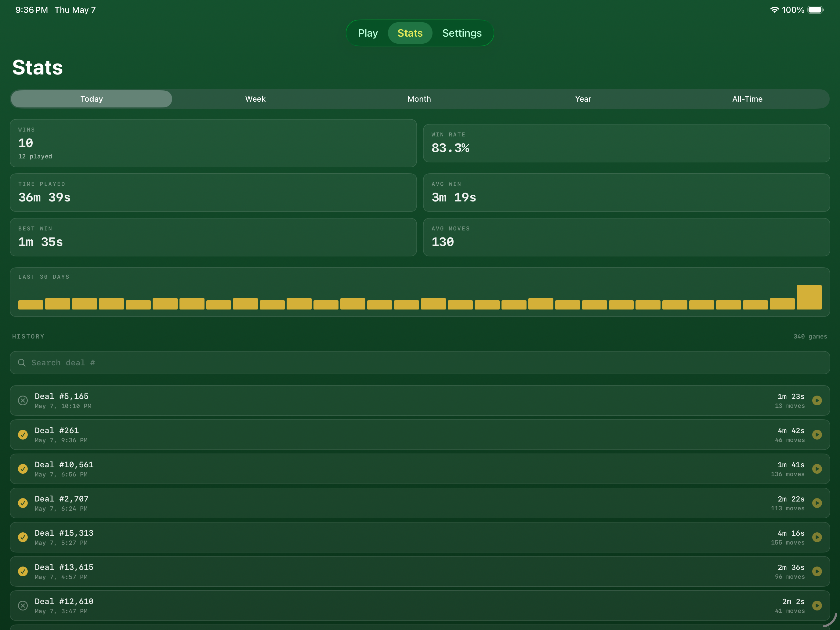Viewport: 840px width, 630px height.
Task: Click the Time Played 36m 39s card
Action: (x=213, y=193)
